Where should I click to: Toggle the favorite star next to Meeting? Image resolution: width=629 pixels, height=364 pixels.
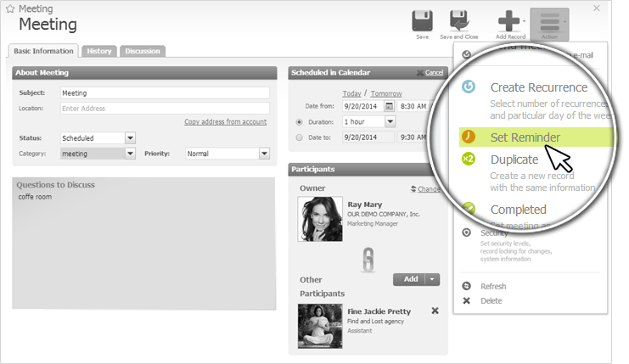pyautogui.click(x=10, y=8)
